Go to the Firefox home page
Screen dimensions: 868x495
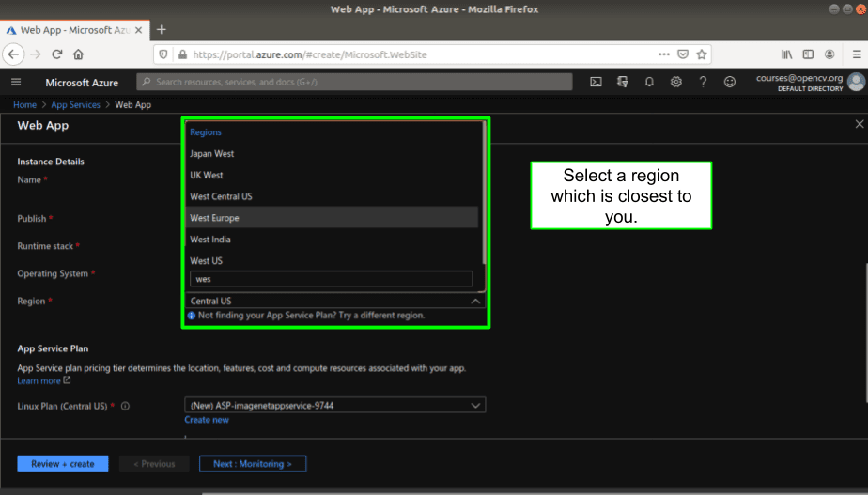[78, 54]
